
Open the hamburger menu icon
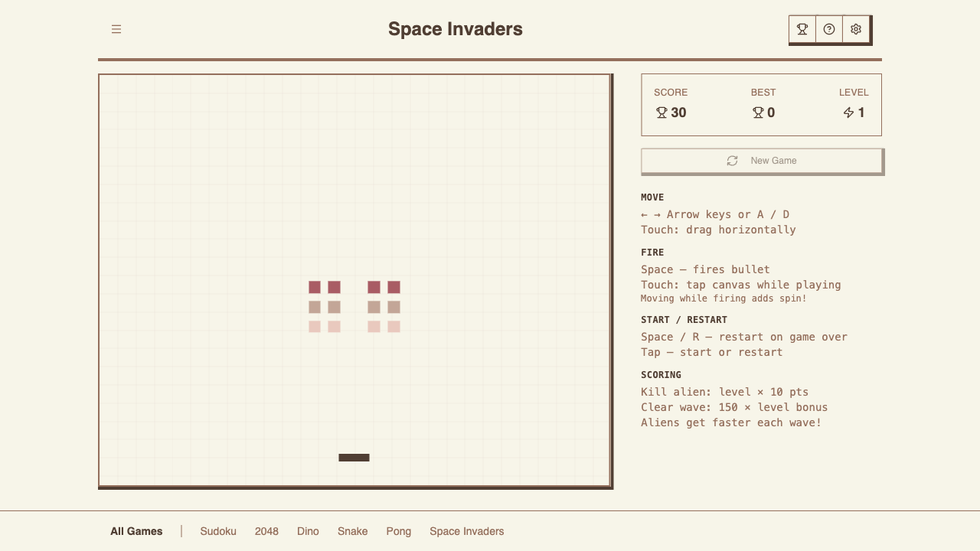116,29
